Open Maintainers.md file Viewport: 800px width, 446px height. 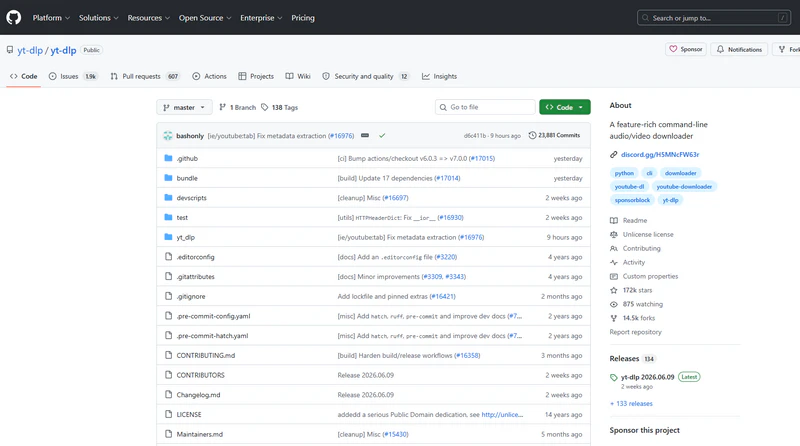click(x=199, y=434)
